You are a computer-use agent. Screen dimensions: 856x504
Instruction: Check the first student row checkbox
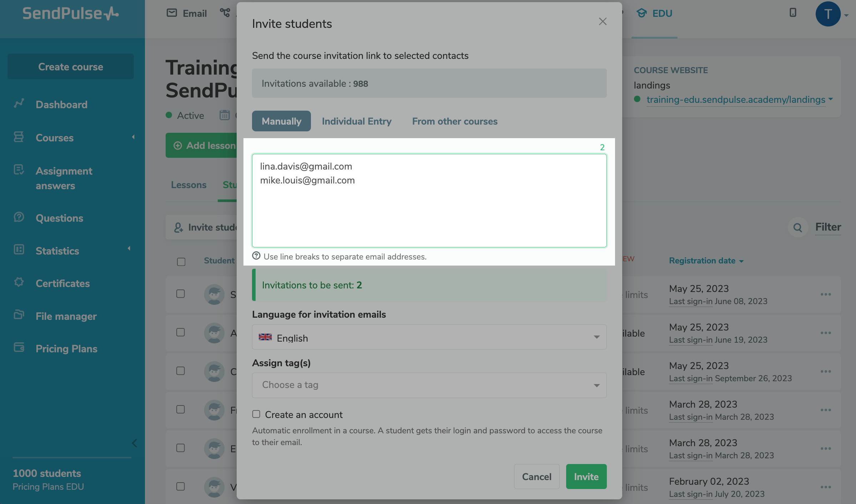[x=181, y=294]
